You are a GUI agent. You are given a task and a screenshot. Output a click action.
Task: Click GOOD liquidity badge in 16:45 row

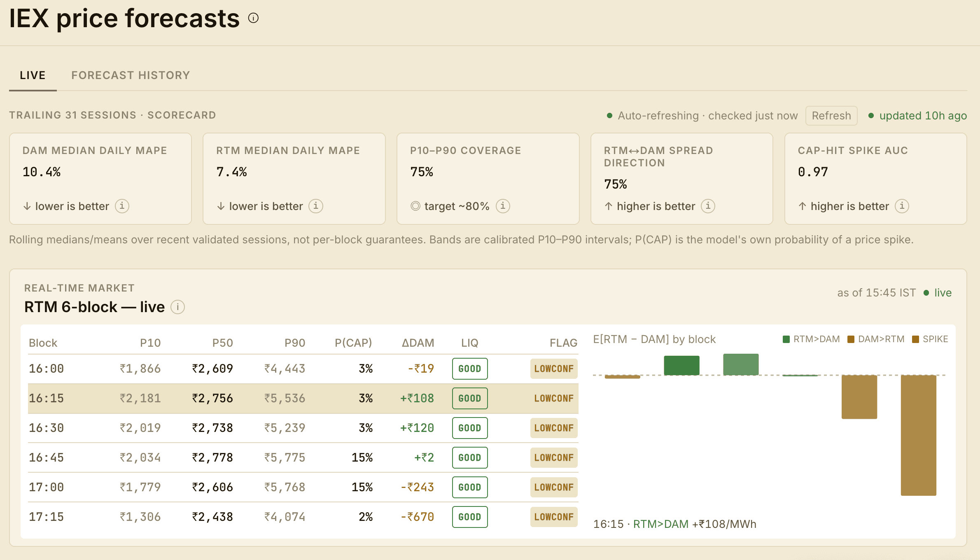[470, 457]
